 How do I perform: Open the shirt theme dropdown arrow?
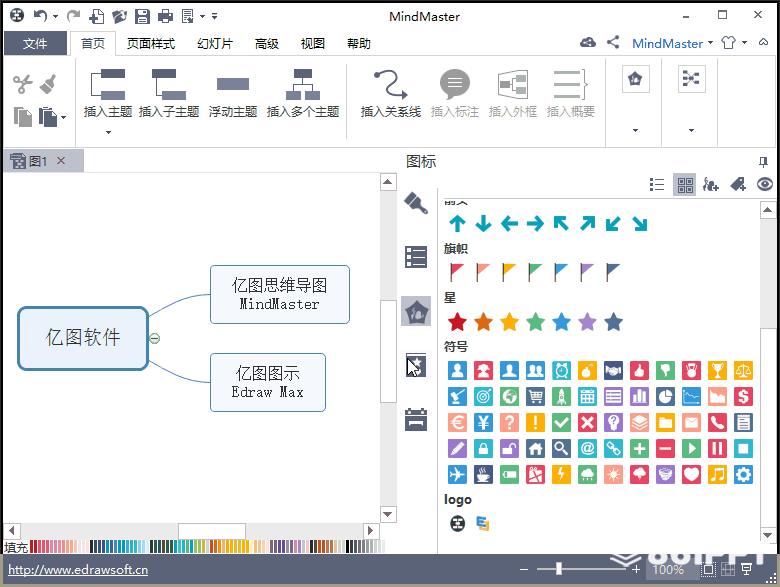745,43
